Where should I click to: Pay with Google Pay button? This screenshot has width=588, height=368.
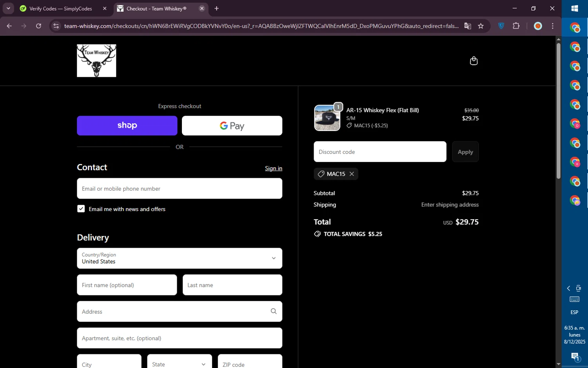(x=232, y=126)
